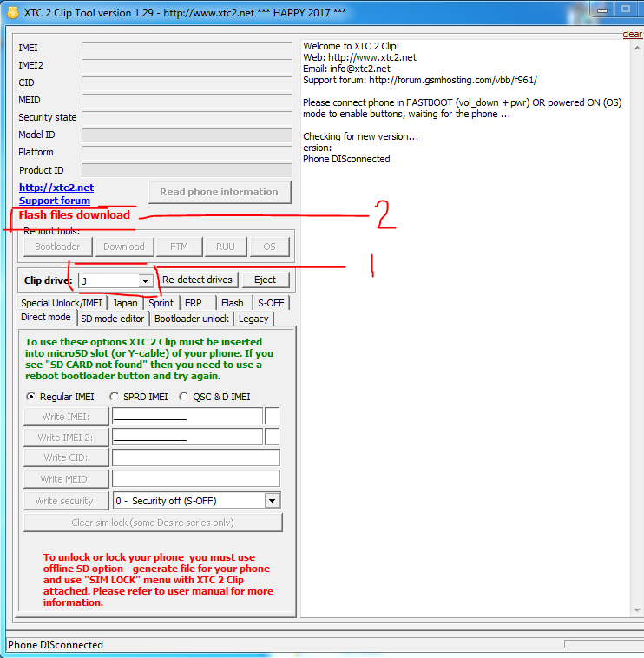644x658 pixels.
Task: Open the SD mode editor tab
Action: tap(113, 319)
